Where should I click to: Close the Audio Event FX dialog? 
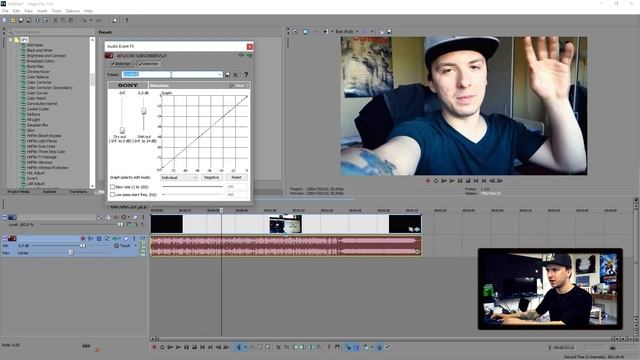click(x=249, y=47)
